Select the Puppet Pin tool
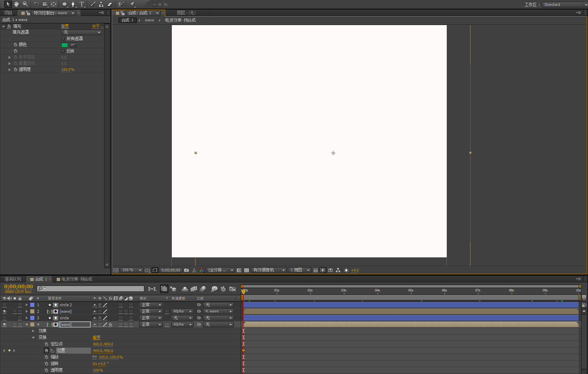This screenshot has height=374, width=588. pos(132,4)
